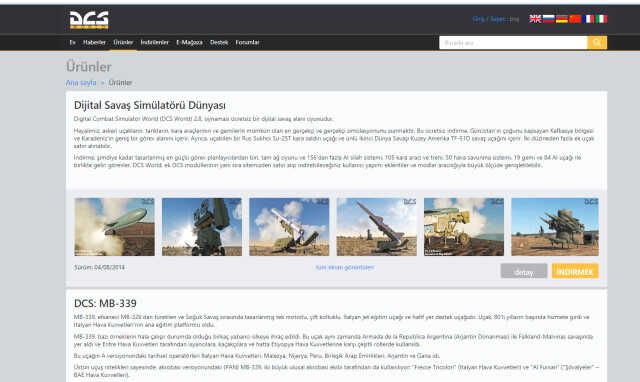Click the login link beside the flags
Screen dimensions: 640x382
[478, 19]
